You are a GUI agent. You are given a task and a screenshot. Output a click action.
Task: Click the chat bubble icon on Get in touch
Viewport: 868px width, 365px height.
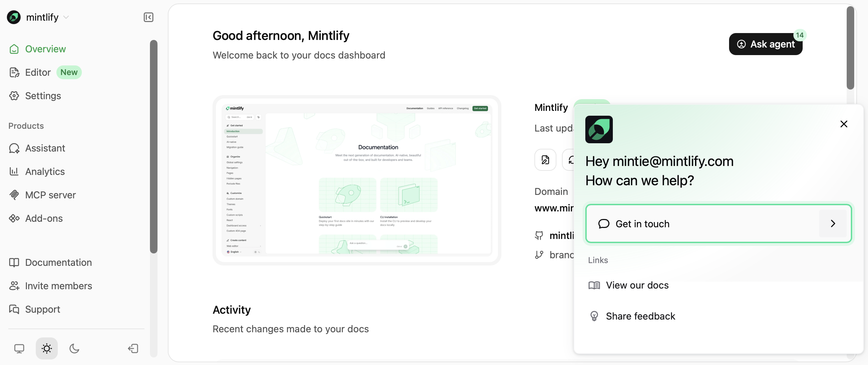[604, 224]
